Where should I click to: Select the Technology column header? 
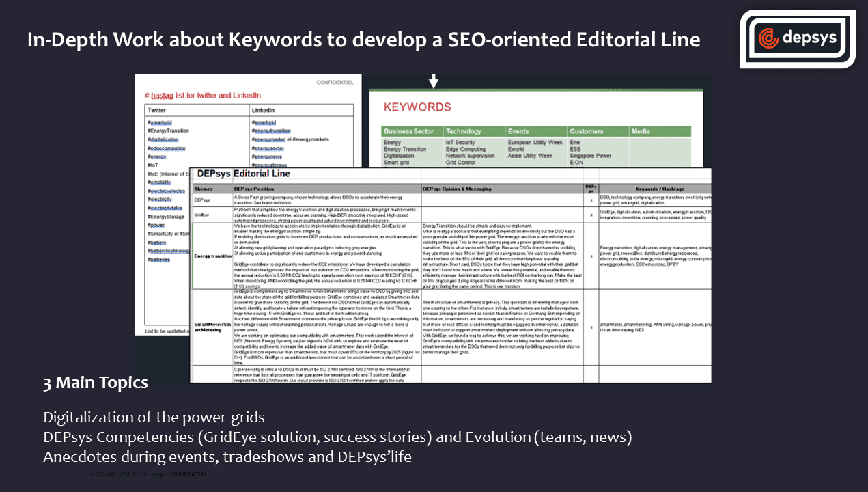464,131
